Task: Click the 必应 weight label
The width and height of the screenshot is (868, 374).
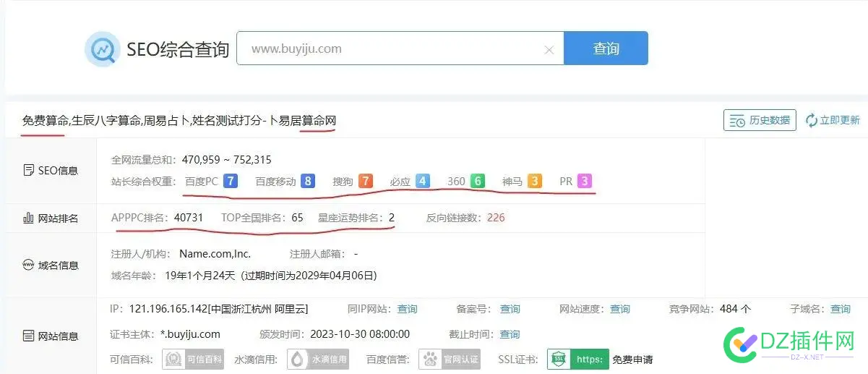Action: (x=400, y=182)
